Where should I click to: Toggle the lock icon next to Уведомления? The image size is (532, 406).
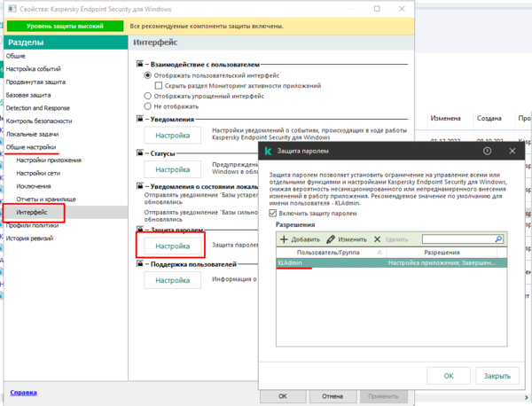(140, 117)
